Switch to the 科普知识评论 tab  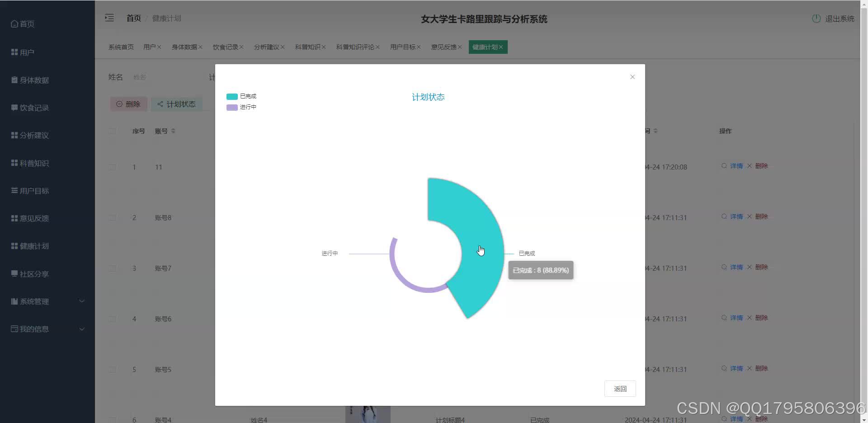(x=355, y=47)
